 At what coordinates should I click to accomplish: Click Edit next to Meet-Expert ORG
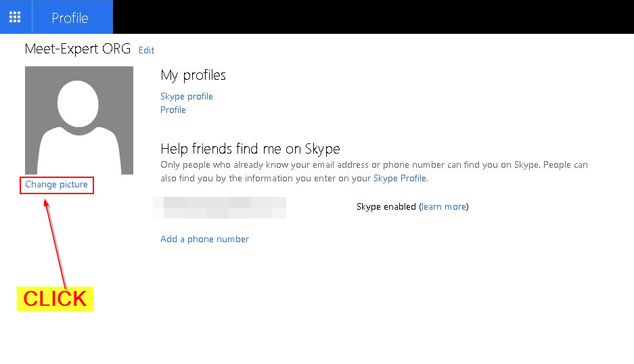(x=146, y=50)
